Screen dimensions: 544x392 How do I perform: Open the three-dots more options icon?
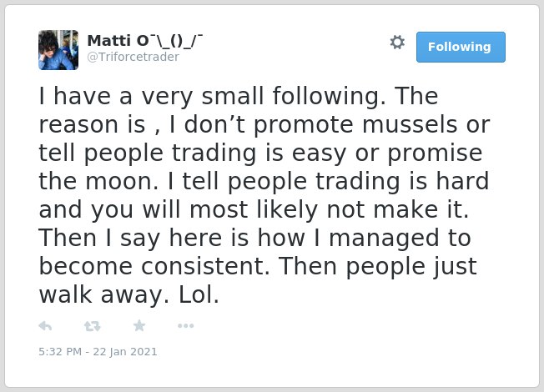[x=185, y=326]
